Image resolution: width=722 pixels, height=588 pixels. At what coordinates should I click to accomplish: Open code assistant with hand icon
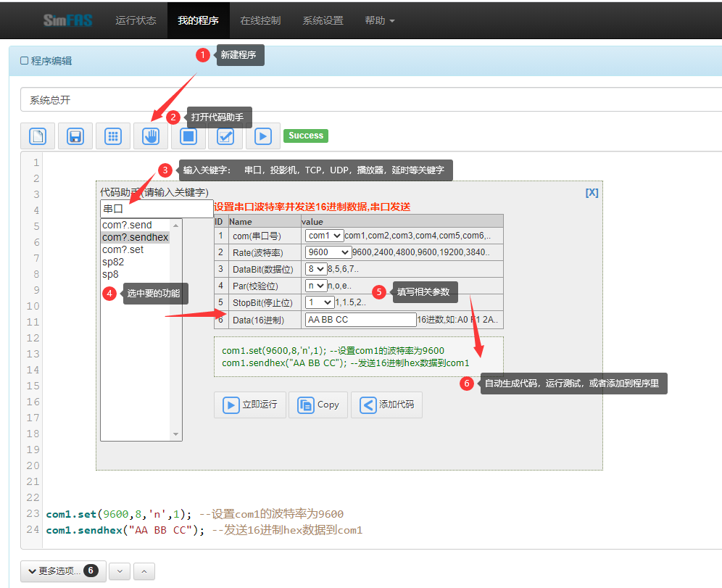tap(151, 136)
